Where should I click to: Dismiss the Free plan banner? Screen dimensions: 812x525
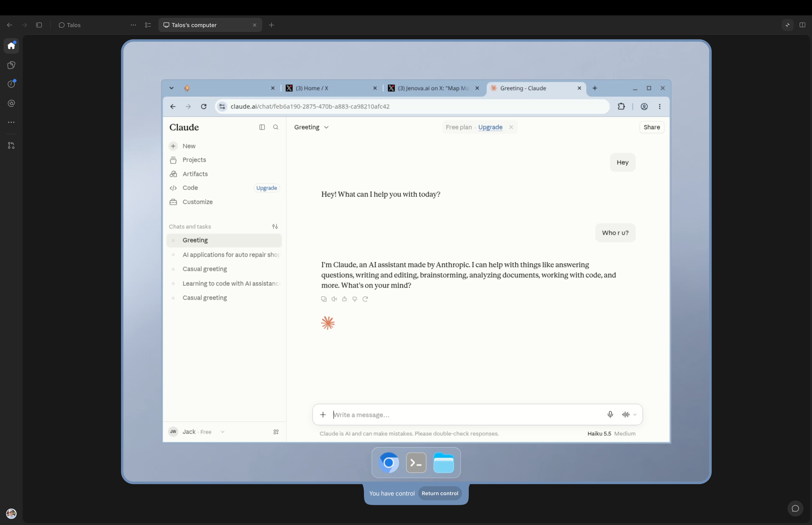click(x=511, y=127)
